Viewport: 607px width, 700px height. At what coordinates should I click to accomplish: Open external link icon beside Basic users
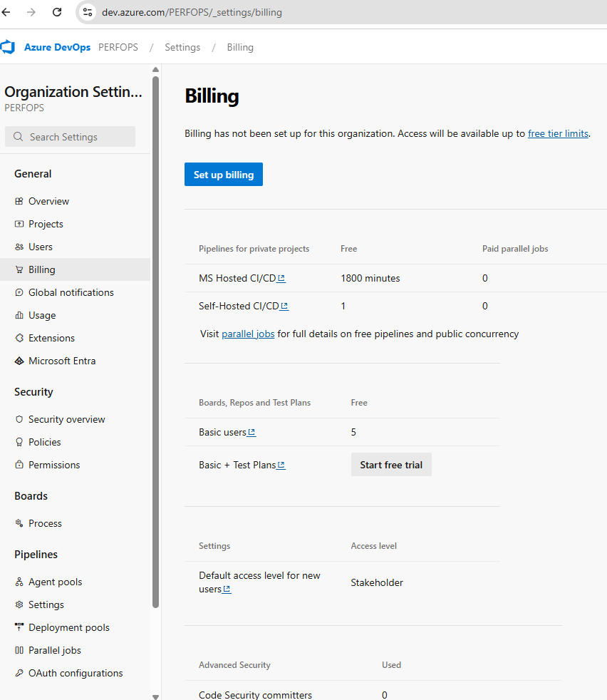pos(251,432)
